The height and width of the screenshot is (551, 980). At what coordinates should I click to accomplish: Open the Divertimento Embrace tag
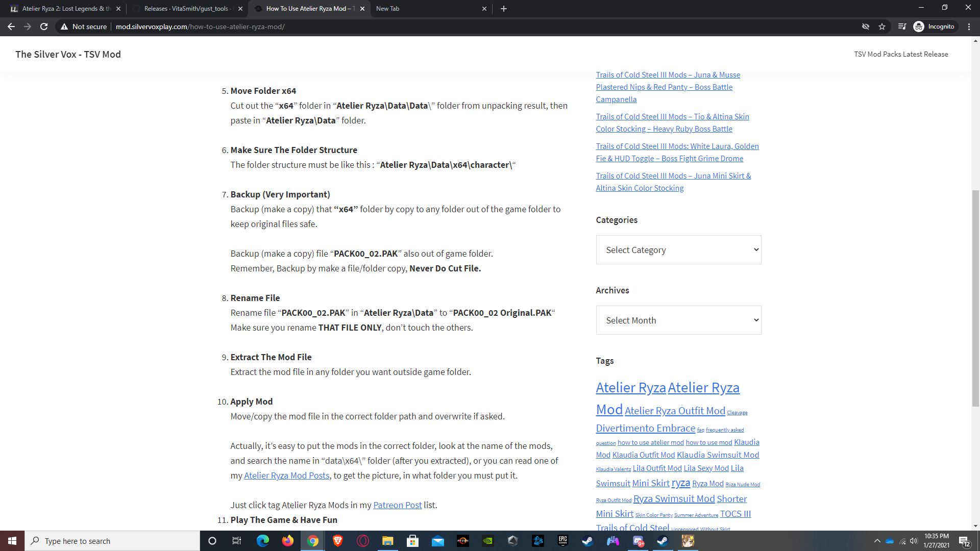(x=645, y=429)
